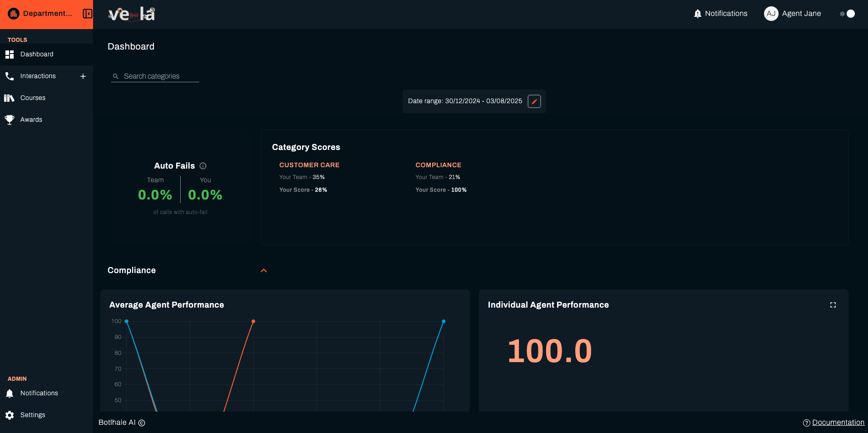Click the Auto Fails info icon

pos(203,166)
